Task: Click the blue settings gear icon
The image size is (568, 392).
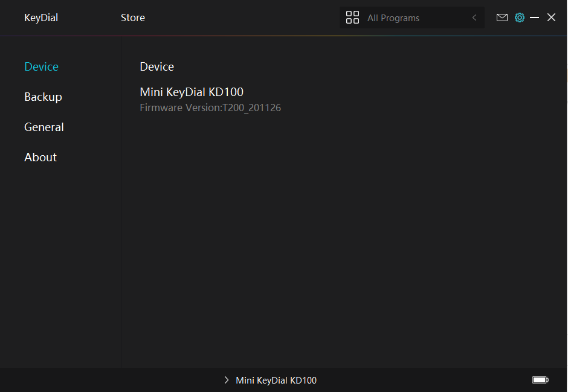Action: (x=520, y=18)
